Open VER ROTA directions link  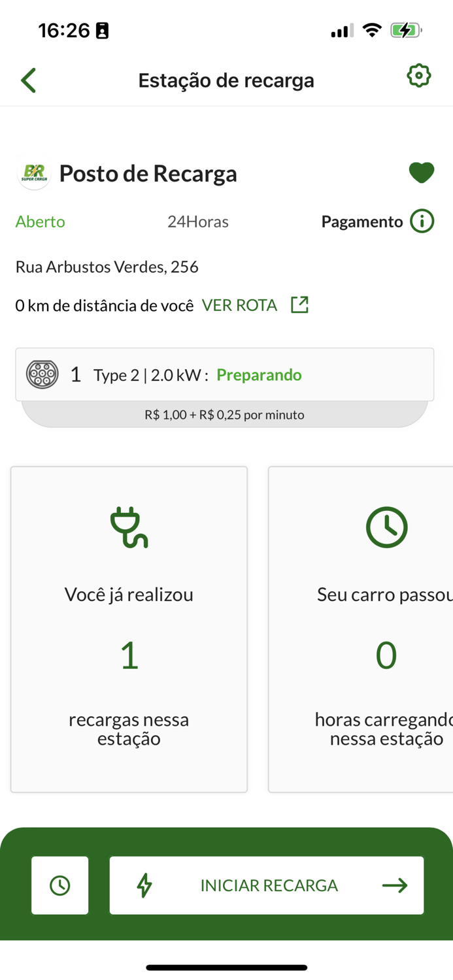point(239,304)
